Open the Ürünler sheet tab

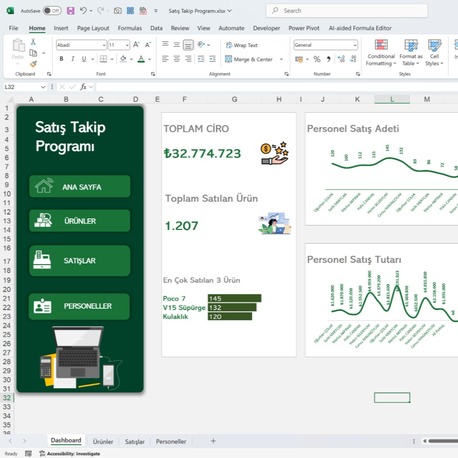(103, 442)
